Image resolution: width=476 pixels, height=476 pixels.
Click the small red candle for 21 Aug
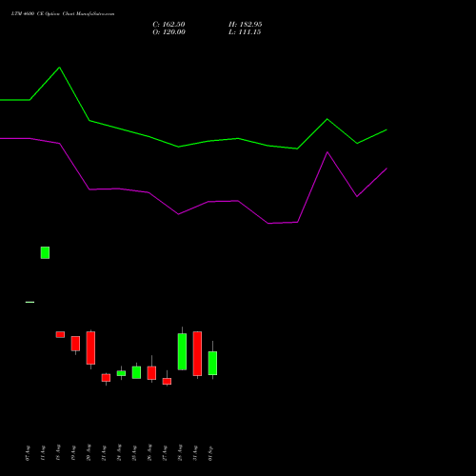106,378
